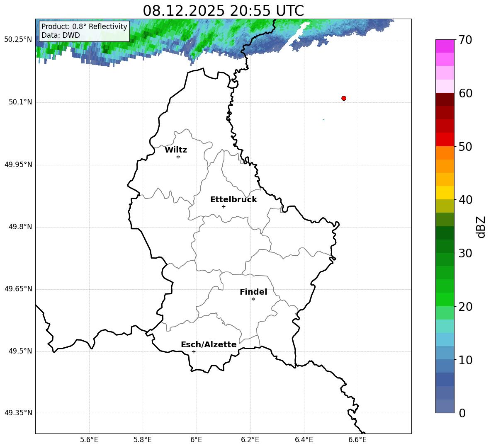The width and height of the screenshot is (491, 448).
Task: Click the dBZ colorbar label
Action: 481,227
